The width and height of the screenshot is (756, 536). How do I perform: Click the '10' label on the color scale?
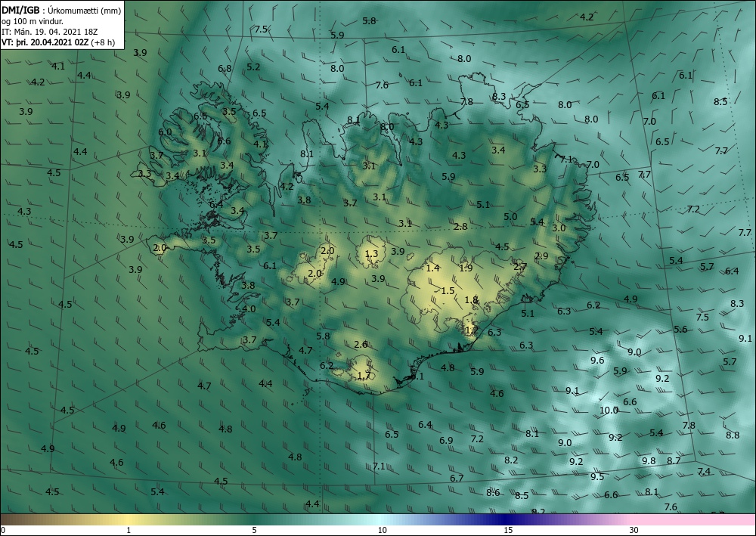click(x=382, y=530)
